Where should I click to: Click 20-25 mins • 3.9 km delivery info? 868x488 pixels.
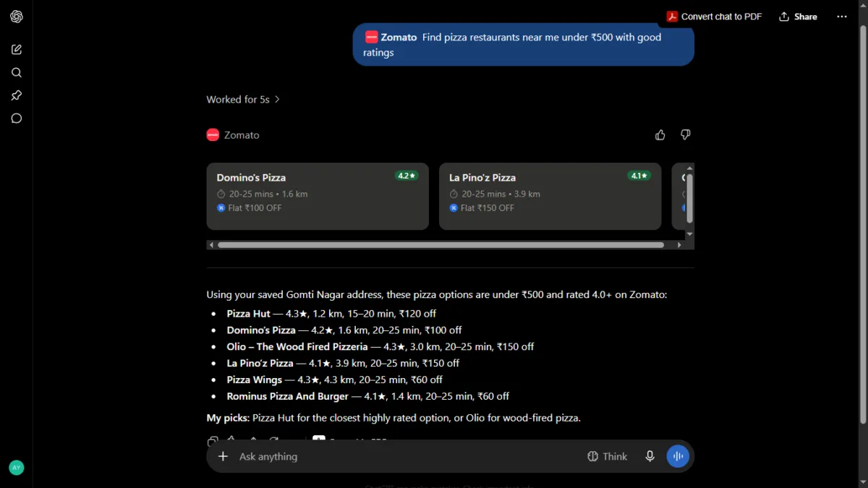(x=495, y=194)
